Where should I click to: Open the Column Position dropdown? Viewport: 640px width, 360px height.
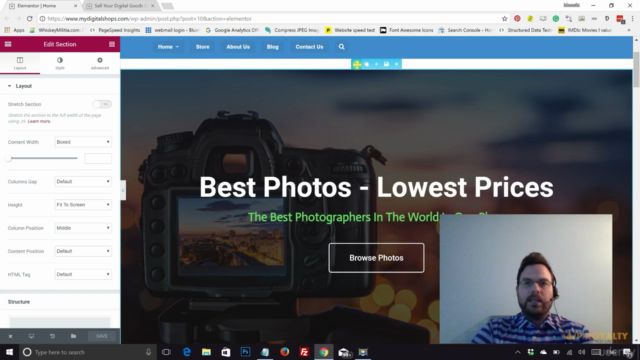click(83, 228)
